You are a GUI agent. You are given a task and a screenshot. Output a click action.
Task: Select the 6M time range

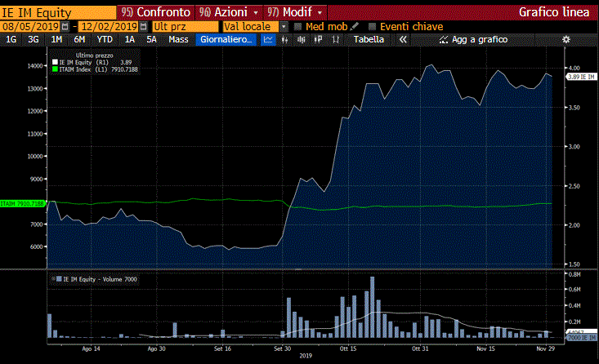79,39
